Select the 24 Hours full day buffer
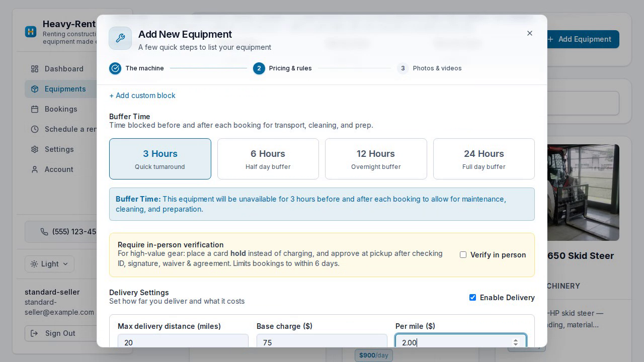 484,159
